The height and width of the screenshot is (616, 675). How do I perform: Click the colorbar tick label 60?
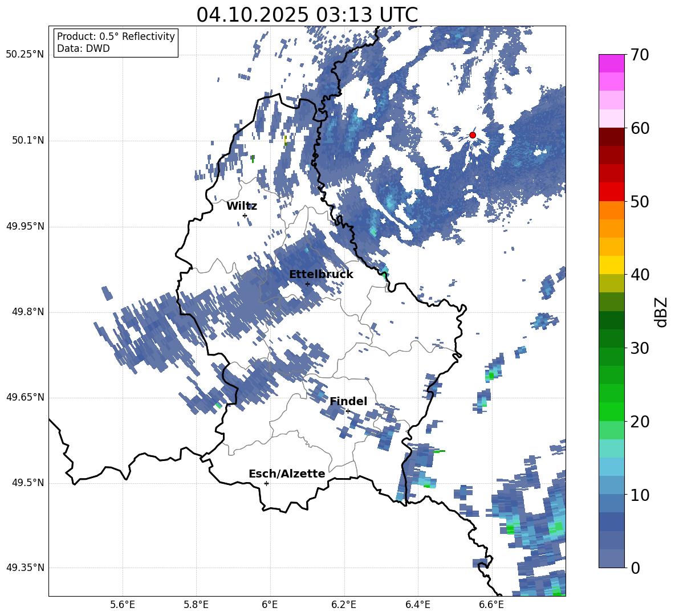[640, 128]
